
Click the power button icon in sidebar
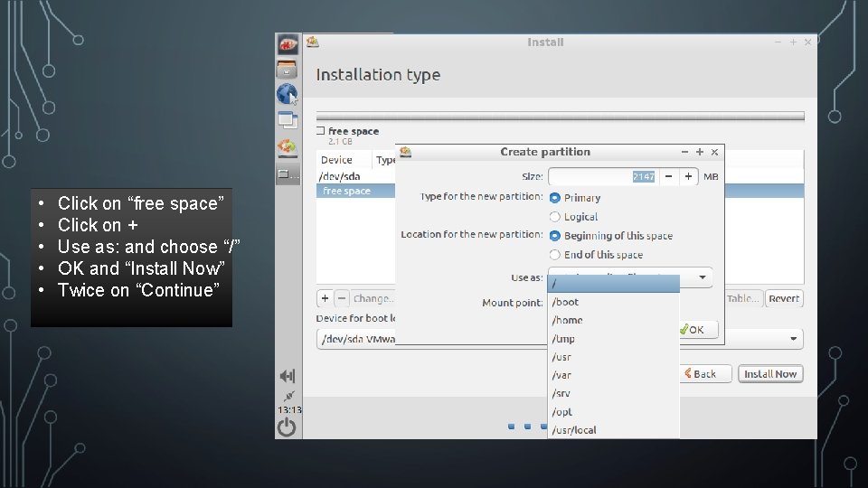(287, 427)
